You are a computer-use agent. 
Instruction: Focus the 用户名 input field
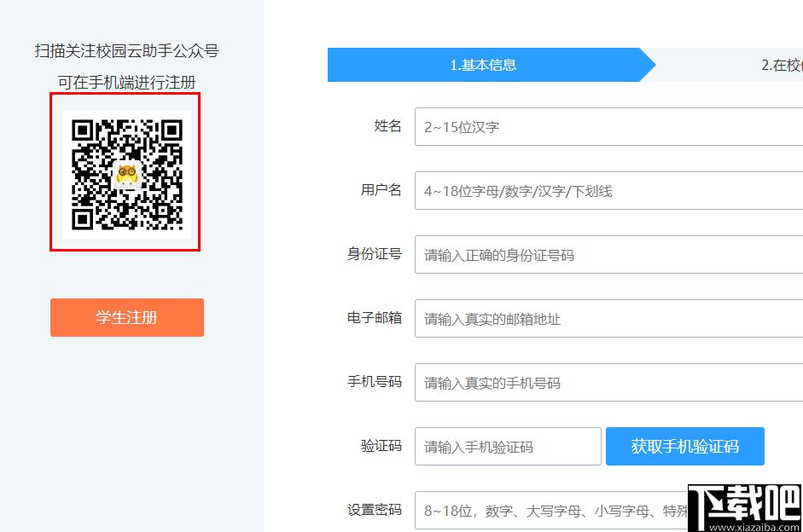coord(609,190)
